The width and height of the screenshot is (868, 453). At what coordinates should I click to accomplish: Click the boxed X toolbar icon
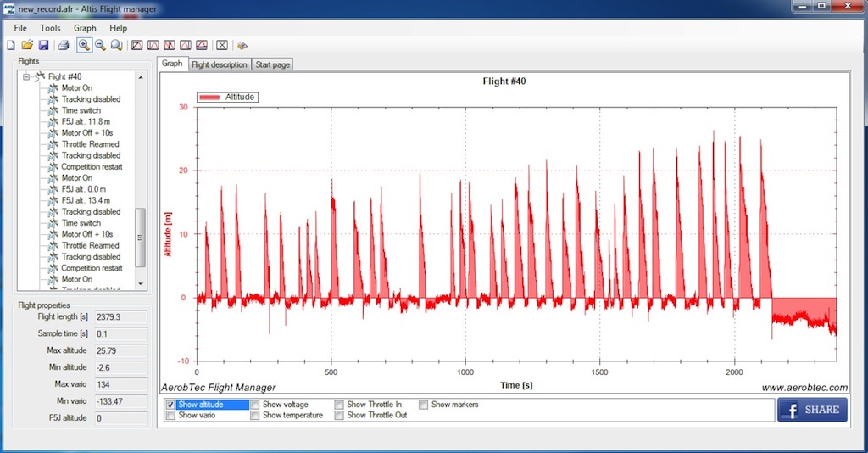coord(222,45)
